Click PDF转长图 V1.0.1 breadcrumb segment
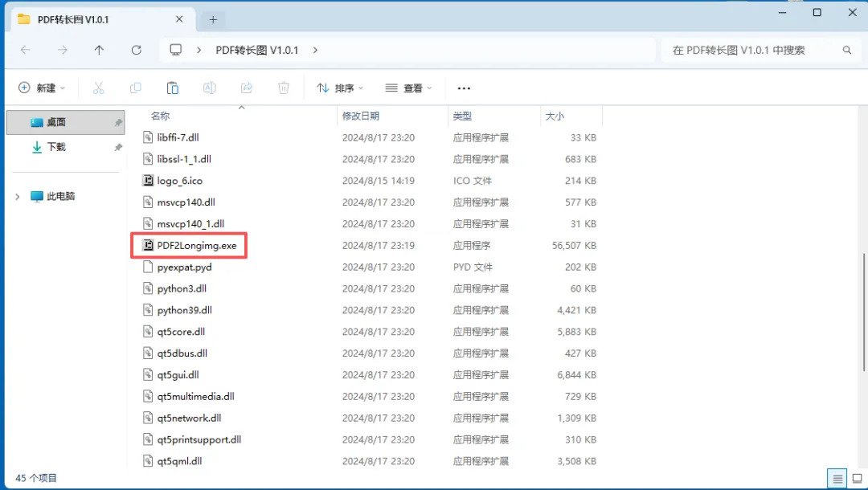Screen dimensions: 868x490 click(x=257, y=50)
